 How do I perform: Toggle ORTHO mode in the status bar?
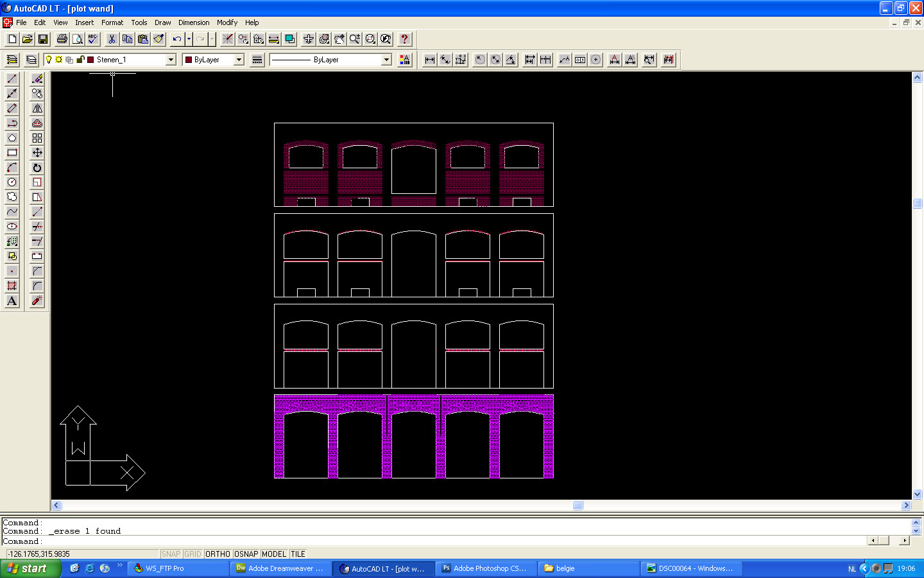click(218, 554)
